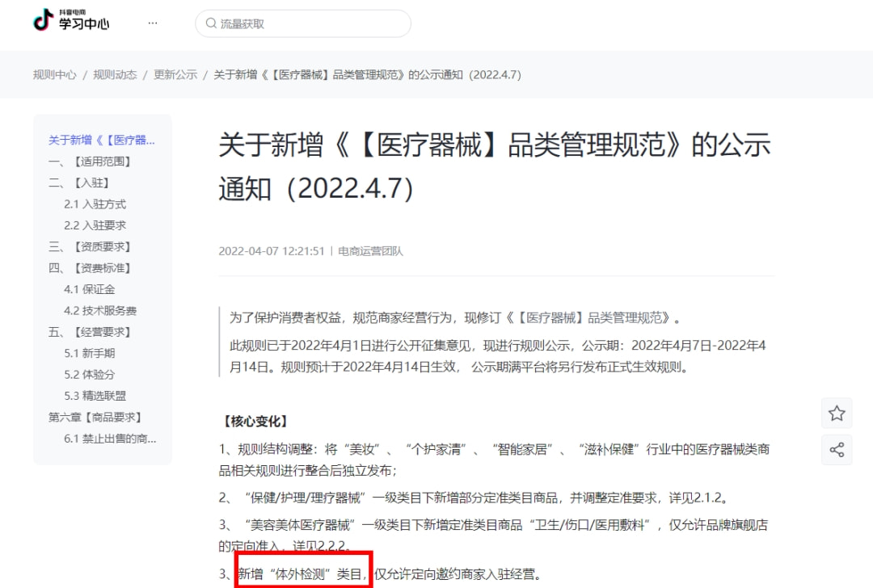Viewport: 873px width, 588px height.
Task: Click the 流量获取 search input field
Action: coord(303,23)
